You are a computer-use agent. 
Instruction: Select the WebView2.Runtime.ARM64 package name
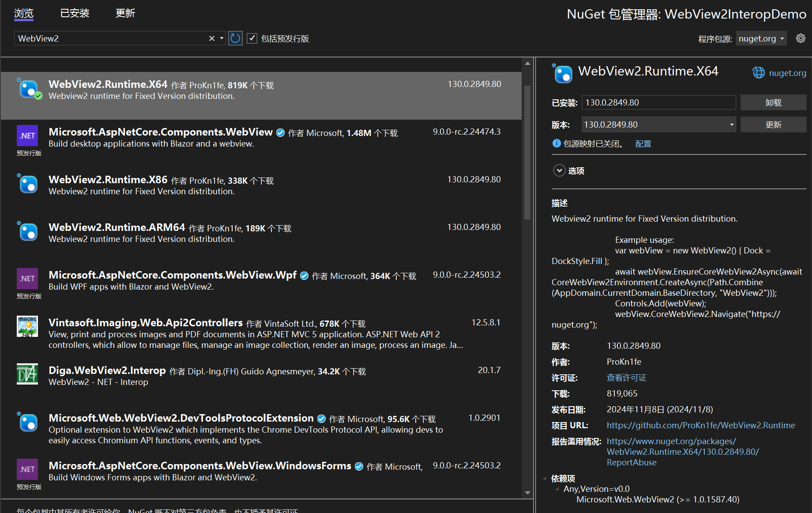117,227
